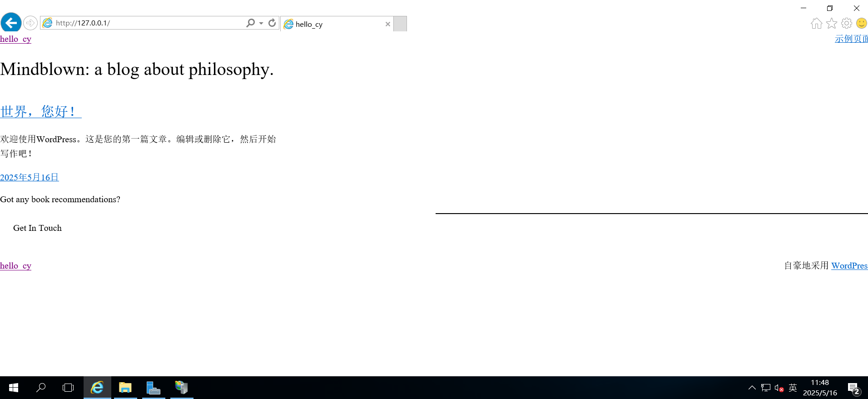Show hidden system tray icons
Screen dimensions: 868x399
pos(752,388)
